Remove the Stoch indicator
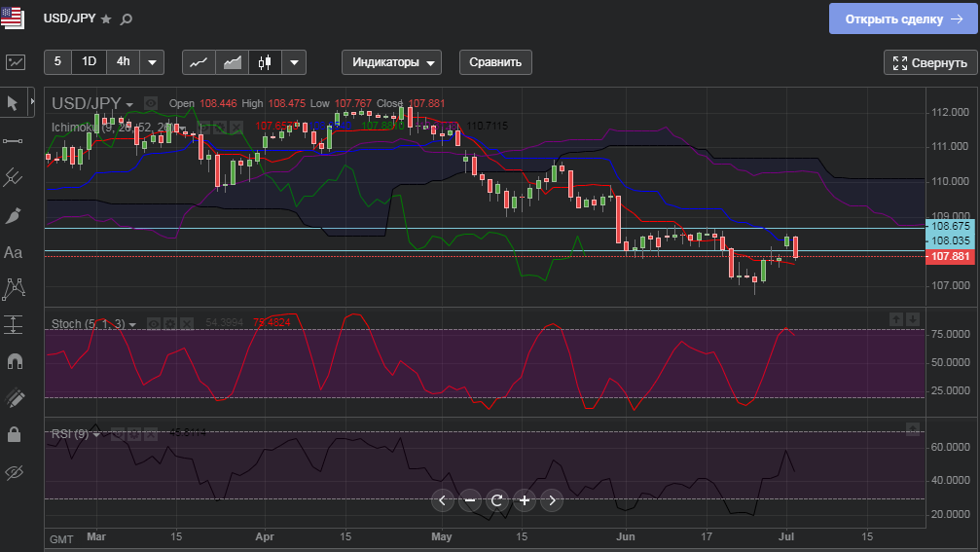 [x=186, y=323]
